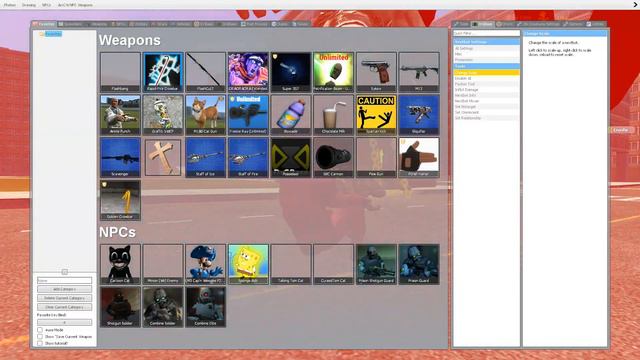Collapse the second blue tool category header
The image size is (640, 360).
[x=487, y=66]
